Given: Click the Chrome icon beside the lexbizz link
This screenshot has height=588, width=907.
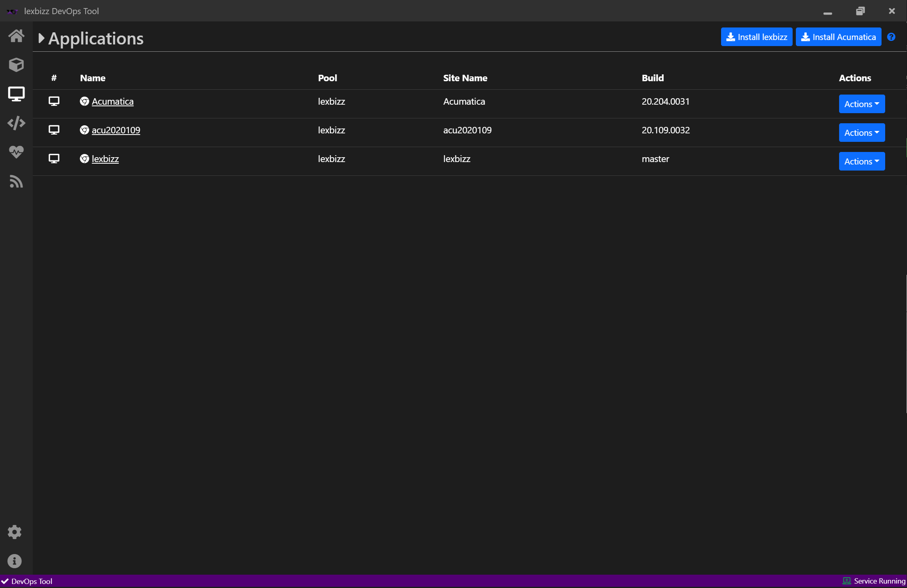Looking at the screenshot, I should [84, 158].
